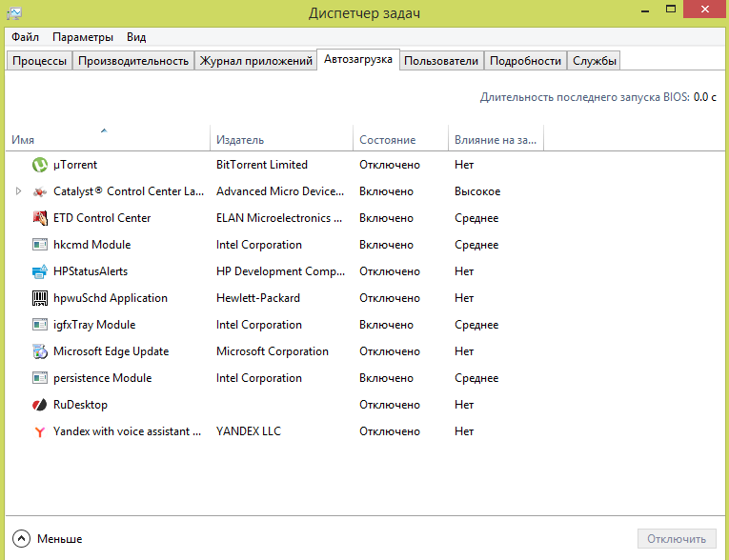Collapse view with the Меньше arrow icon
The height and width of the screenshot is (560, 729).
21,539
